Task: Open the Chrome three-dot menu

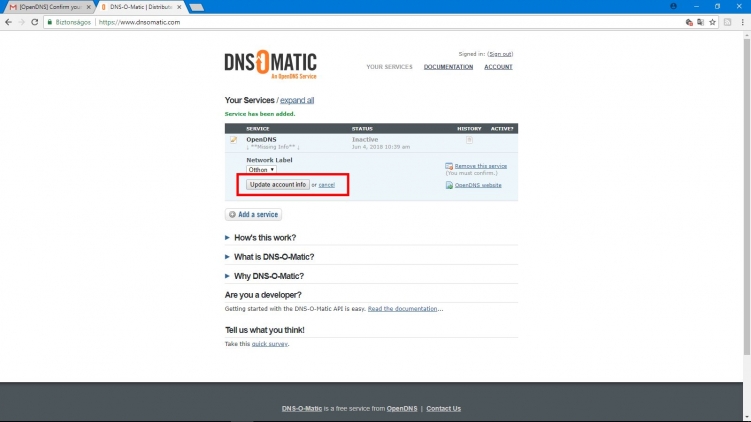Action: point(742,22)
